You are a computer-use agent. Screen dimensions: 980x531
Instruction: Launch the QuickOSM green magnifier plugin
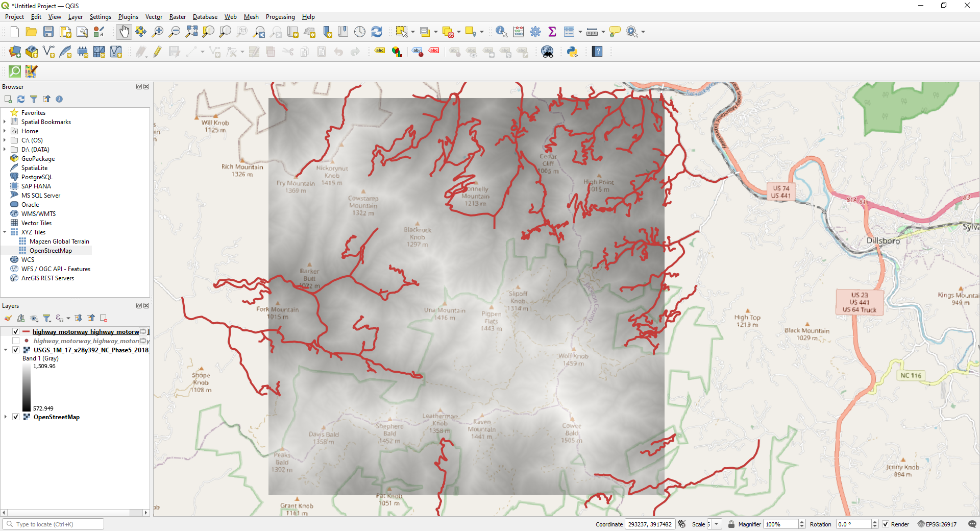coord(15,71)
